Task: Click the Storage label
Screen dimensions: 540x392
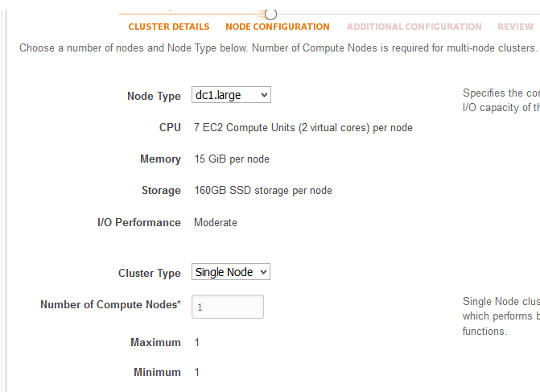Action: [161, 190]
